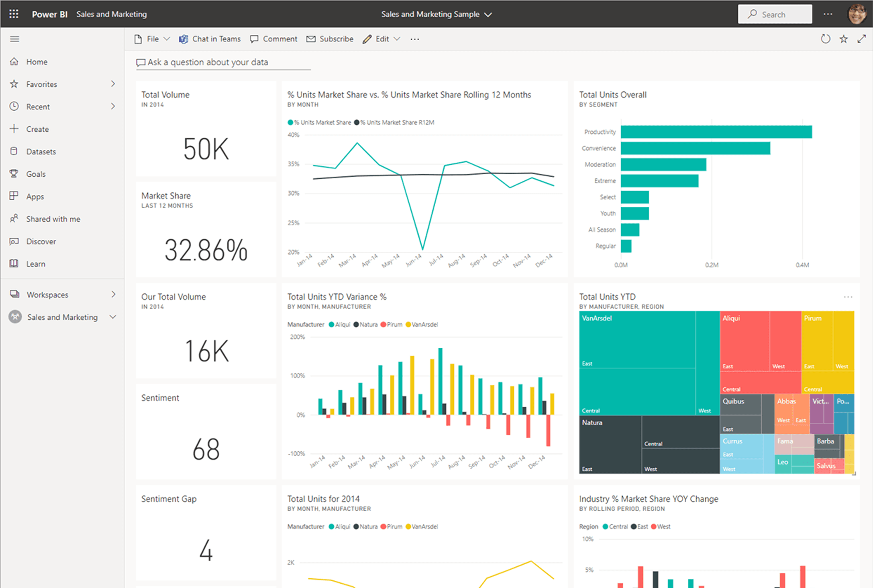Open Total Units YTD tile options ellipsis
Viewport: 873px width, 588px height.
pyautogui.click(x=848, y=297)
